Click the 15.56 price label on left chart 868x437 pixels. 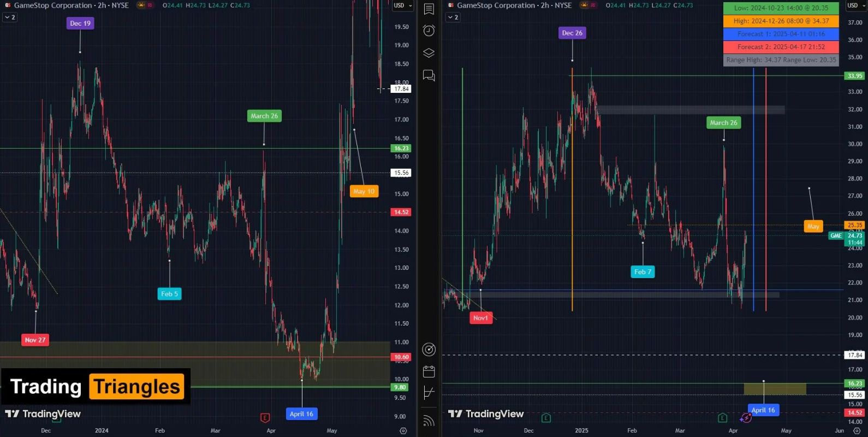pyautogui.click(x=401, y=173)
